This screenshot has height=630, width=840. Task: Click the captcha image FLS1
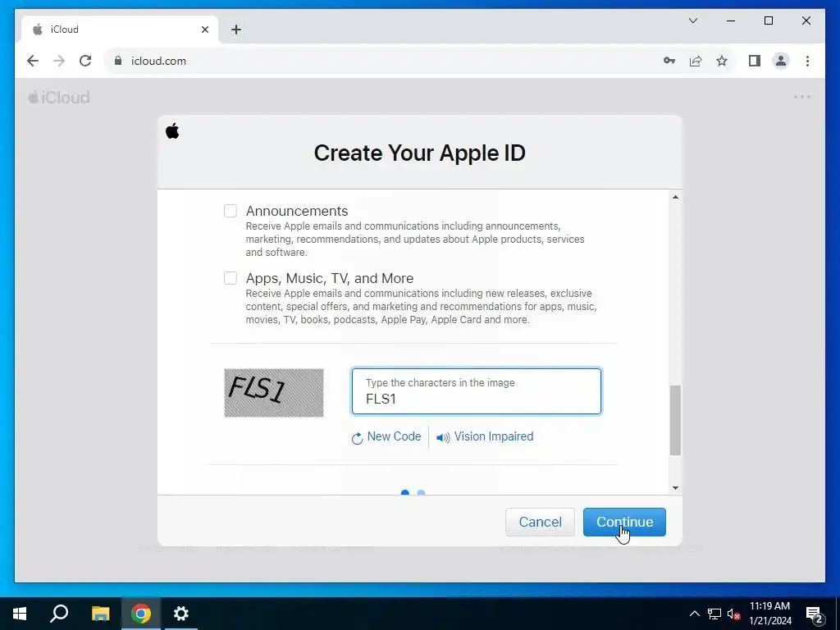click(x=274, y=393)
